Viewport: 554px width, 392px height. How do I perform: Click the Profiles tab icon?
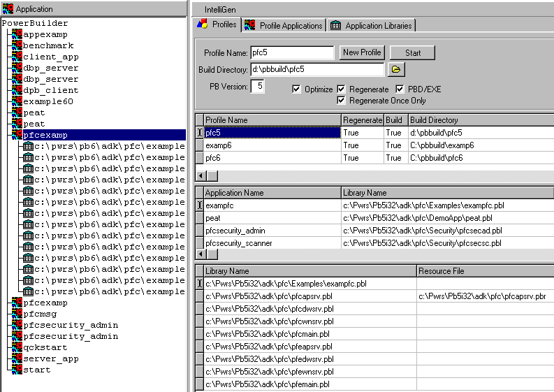point(203,24)
